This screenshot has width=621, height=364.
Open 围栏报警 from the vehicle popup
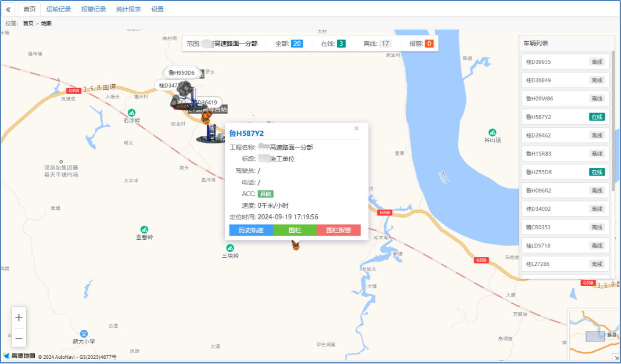pyautogui.click(x=339, y=230)
